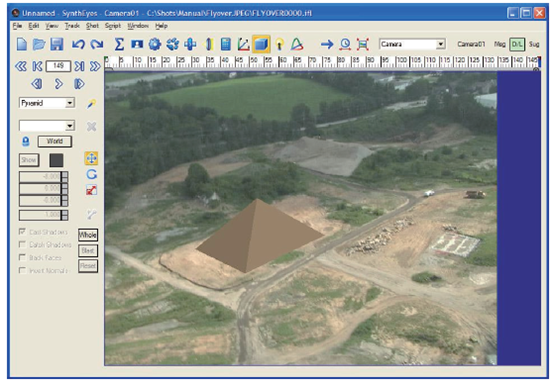Open the empty dropdown below Pyramid
This screenshot has width=554, height=383.
pyautogui.click(x=47, y=126)
